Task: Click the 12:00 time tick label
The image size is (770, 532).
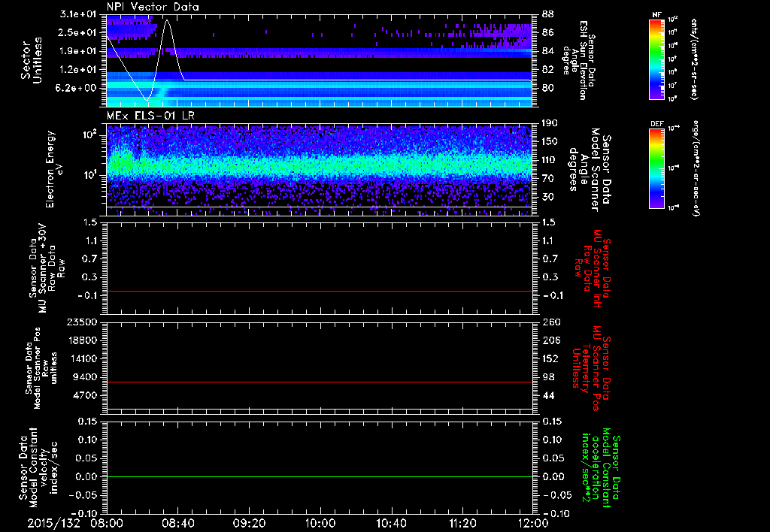Action: coord(533,523)
